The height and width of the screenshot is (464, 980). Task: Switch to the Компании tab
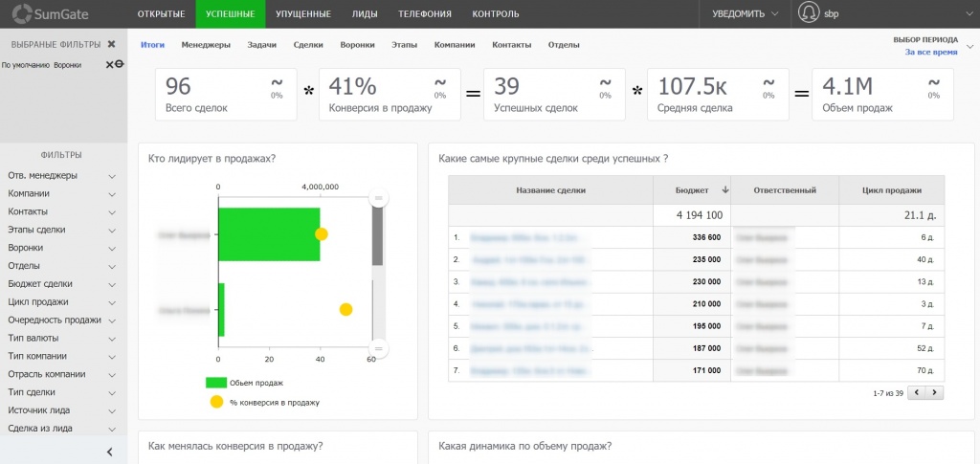pos(455,45)
